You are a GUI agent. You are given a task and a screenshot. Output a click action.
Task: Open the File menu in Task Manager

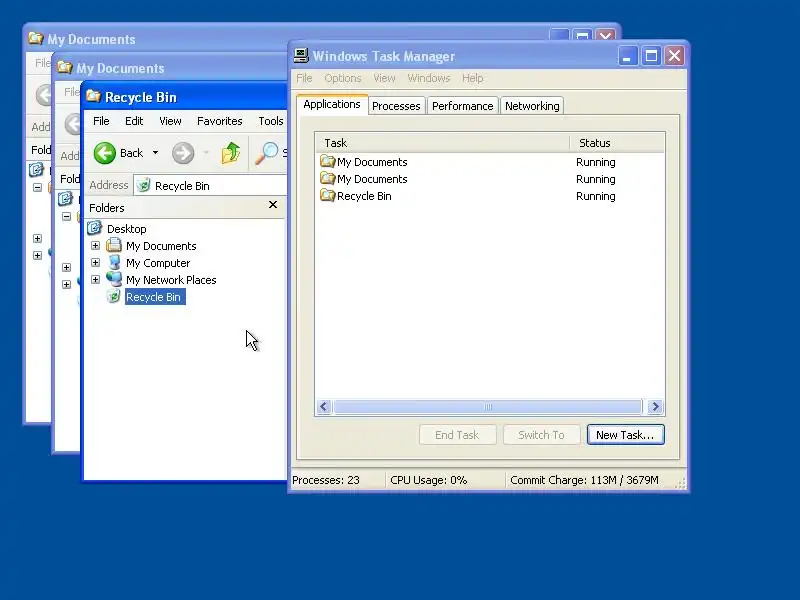point(304,78)
